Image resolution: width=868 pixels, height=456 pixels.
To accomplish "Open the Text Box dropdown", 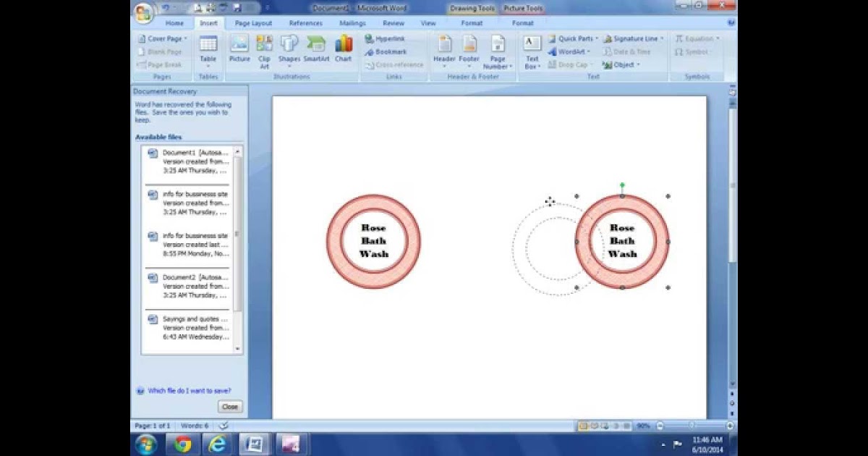I will click(532, 51).
